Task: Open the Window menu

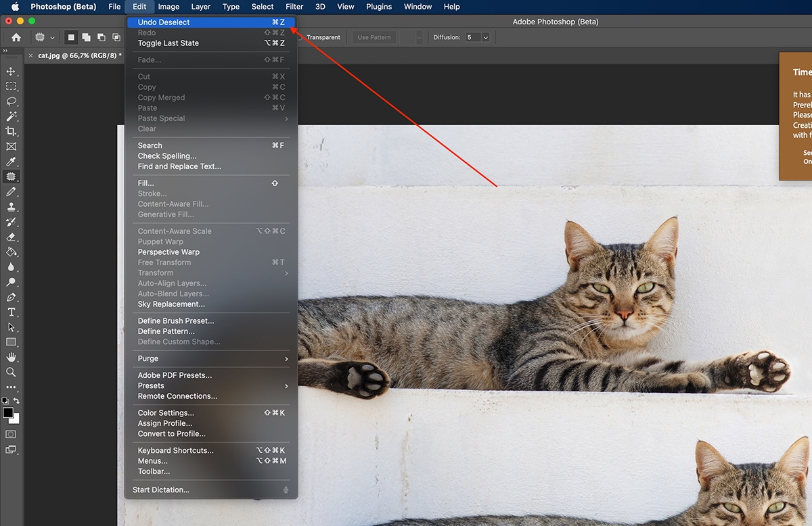Action: coord(418,7)
